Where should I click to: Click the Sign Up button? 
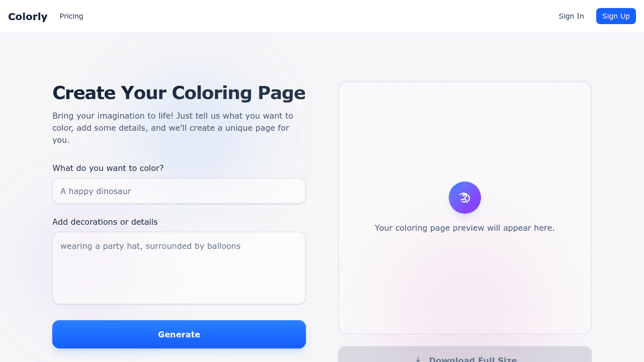pyautogui.click(x=616, y=16)
